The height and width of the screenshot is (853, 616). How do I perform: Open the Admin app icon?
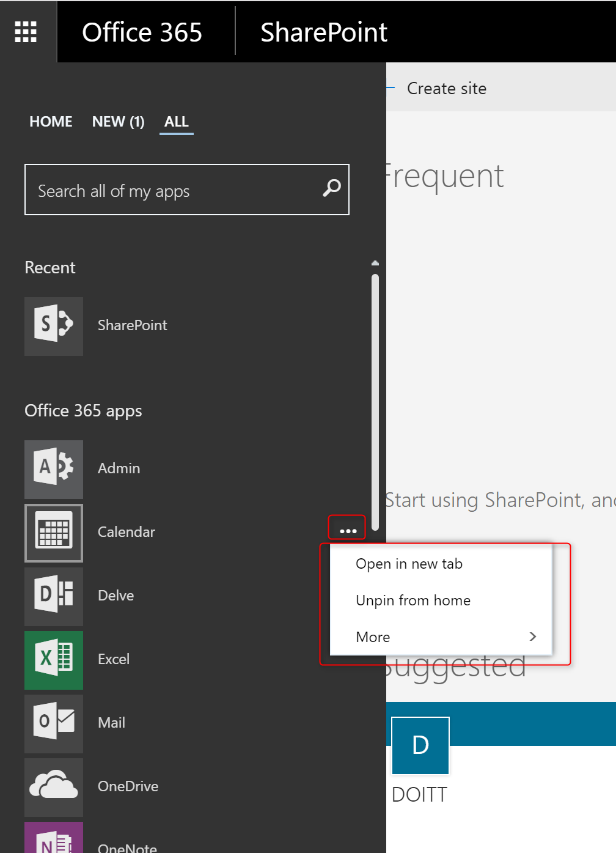[x=54, y=469]
